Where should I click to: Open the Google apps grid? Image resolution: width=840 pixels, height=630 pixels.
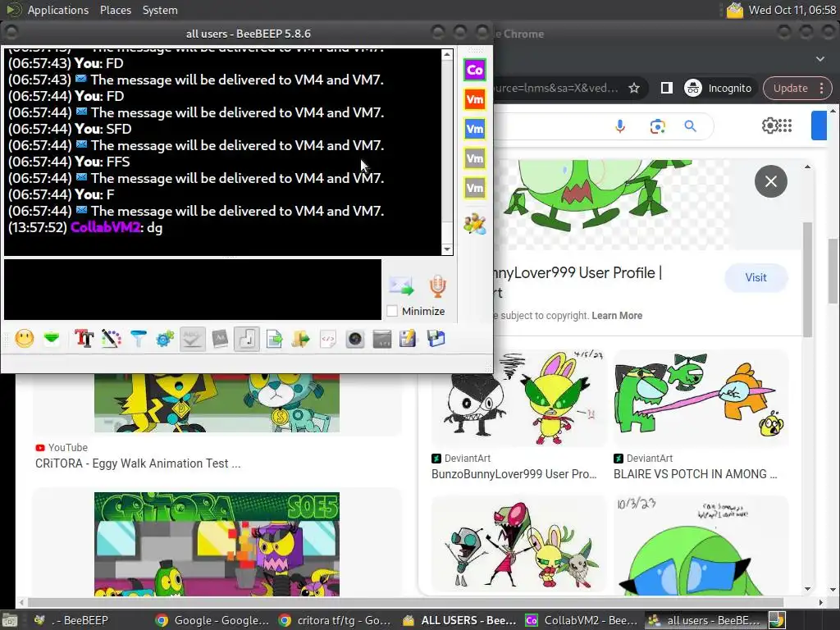(785, 126)
